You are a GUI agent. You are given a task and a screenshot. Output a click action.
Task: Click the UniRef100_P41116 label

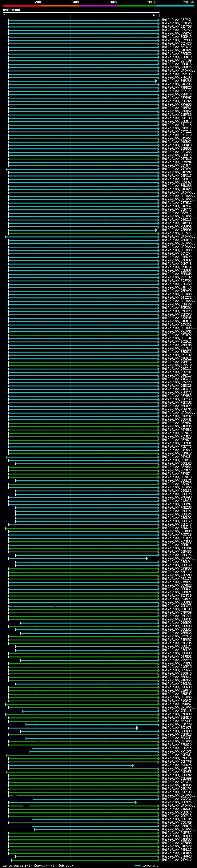176,125
